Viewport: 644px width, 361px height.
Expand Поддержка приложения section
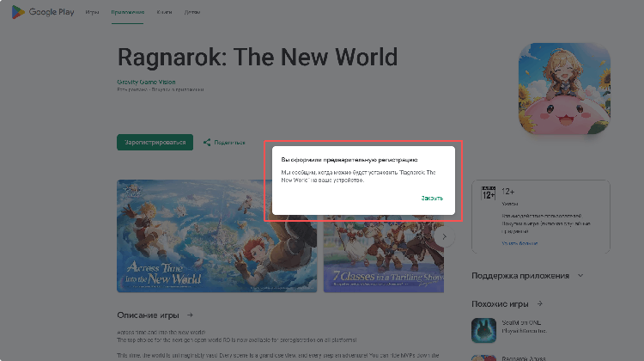click(580, 276)
